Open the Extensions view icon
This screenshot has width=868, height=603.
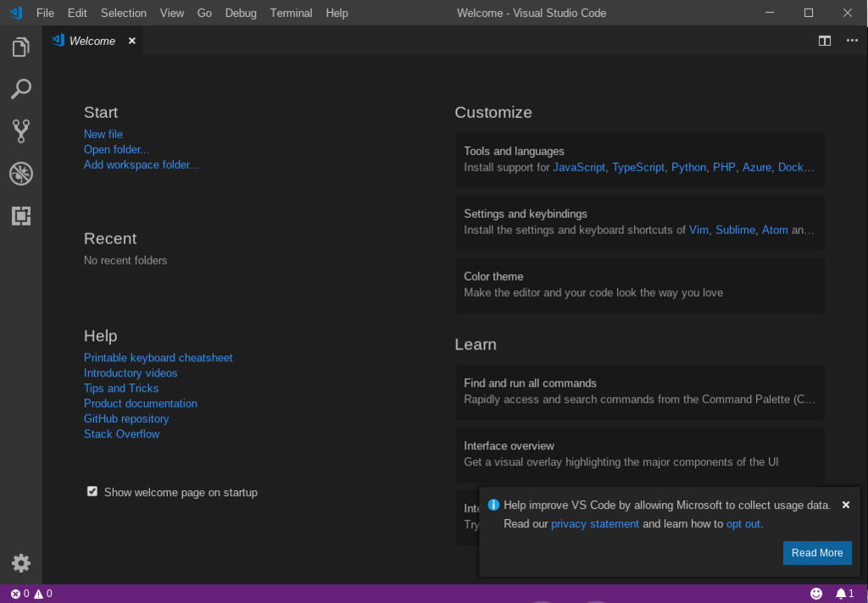21,215
